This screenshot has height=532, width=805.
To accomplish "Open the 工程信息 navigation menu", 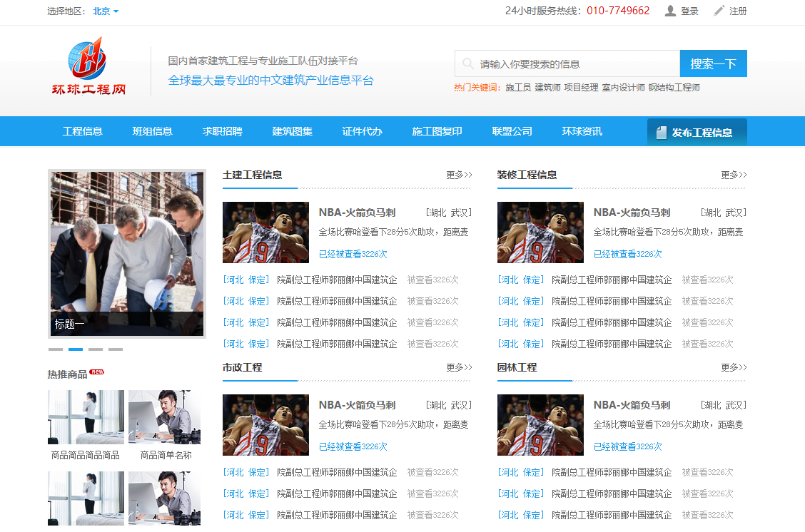I will tap(83, 131).
